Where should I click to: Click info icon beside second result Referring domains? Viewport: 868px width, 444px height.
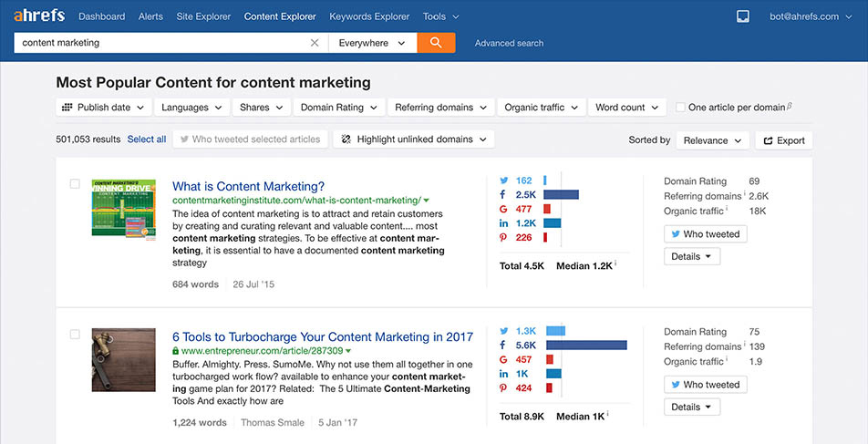pyautogui.click(x=745, y=345)
